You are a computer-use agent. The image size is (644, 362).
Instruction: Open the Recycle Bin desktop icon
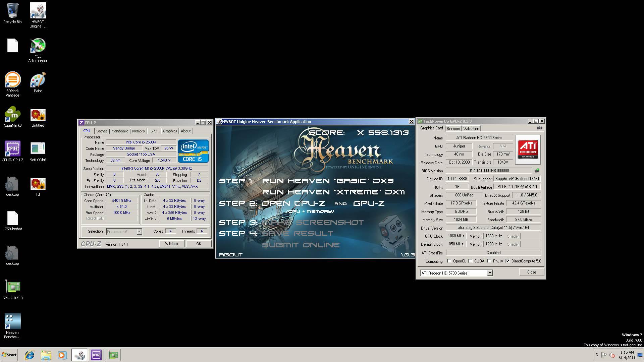(x=12, y=13)
